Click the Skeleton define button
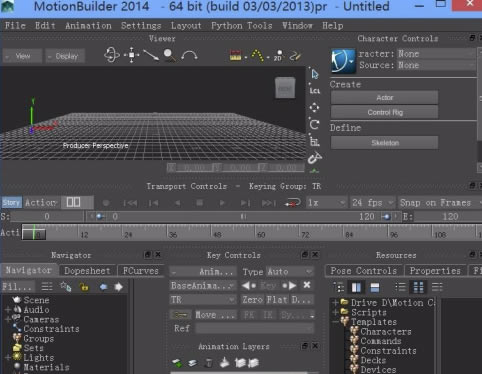 [x=384, y=143]
